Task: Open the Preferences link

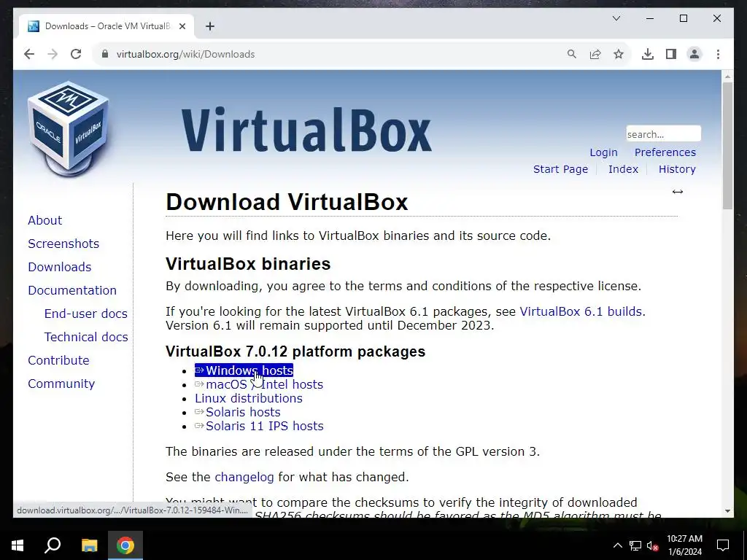Action: (665, 152)
